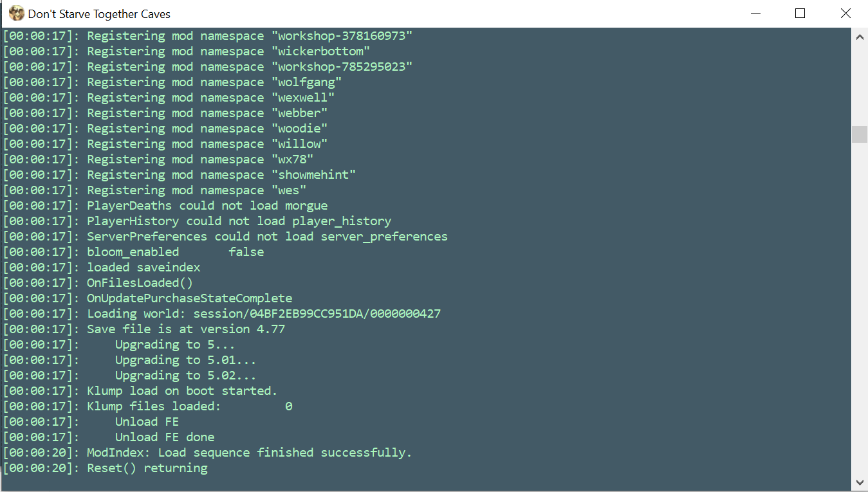Click the "Load sequence finished successfully" line
The height and width of the screenshot is (492, 868).
click(x=249, y=453)
